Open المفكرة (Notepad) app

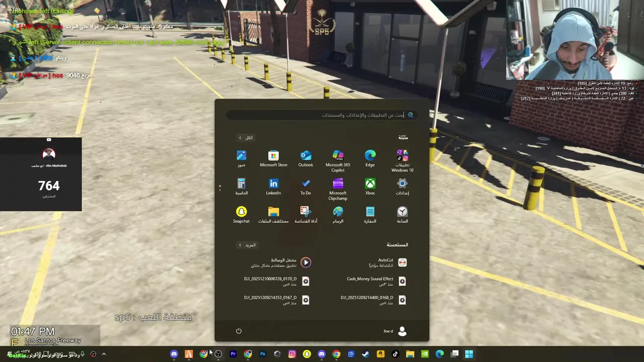click(370, 215)
